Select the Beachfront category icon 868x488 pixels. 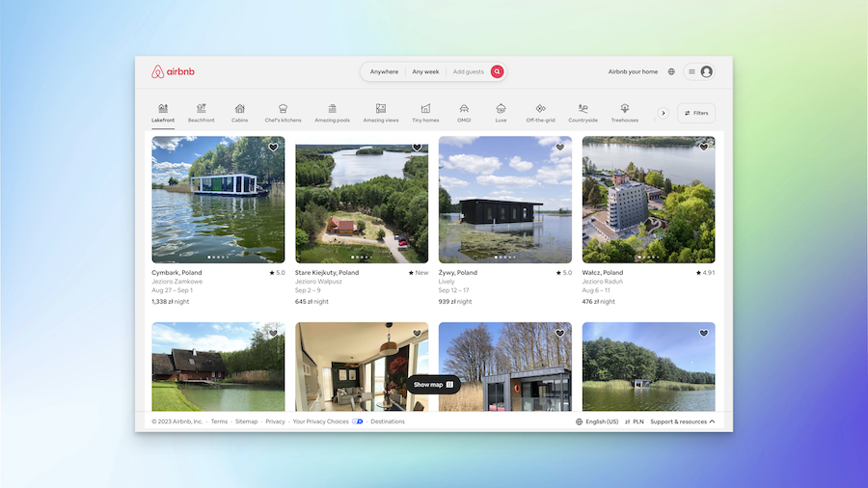click(x=202, y=109)
